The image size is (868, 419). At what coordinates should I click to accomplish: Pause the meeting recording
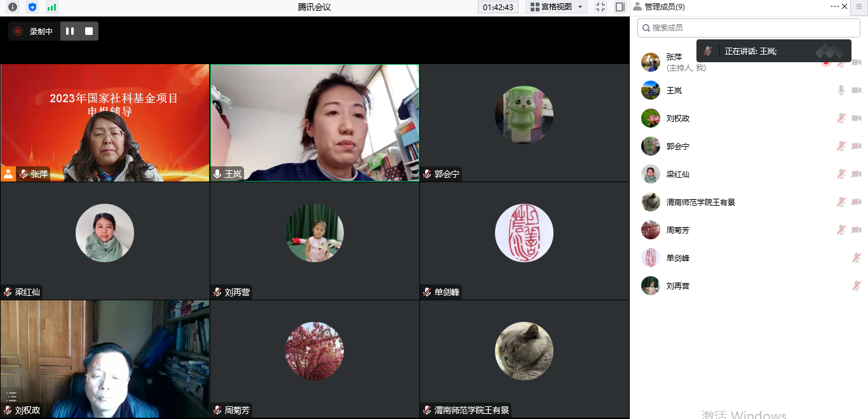coord(70,31)
